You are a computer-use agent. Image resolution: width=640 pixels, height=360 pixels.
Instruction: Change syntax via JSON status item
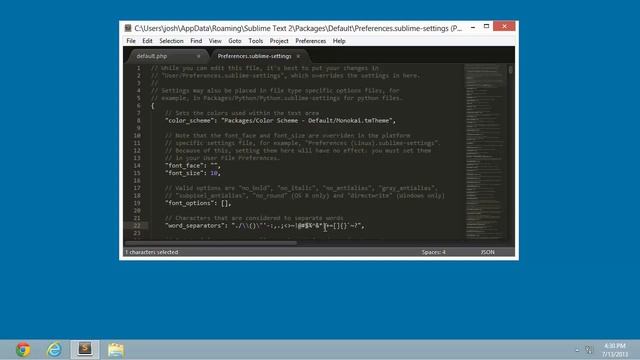pos(487,252)
